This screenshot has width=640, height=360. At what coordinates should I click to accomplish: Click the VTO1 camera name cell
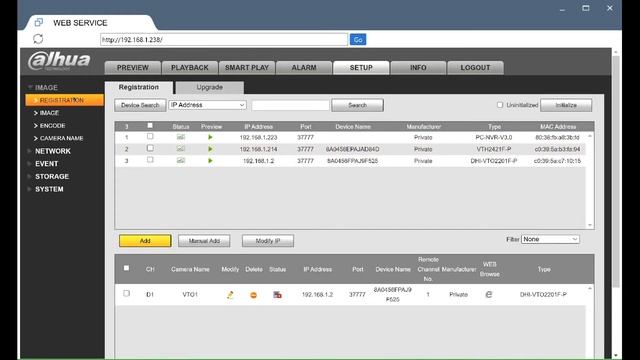point(190,294)
